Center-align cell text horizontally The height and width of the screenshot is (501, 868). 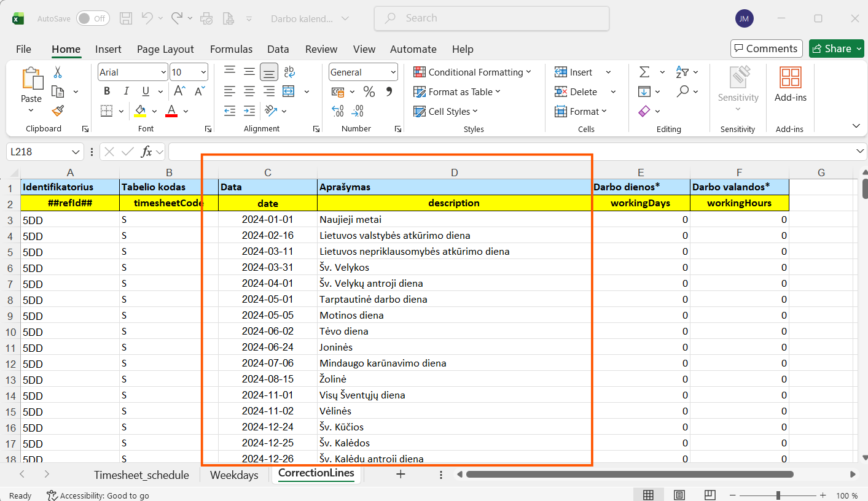tap(249, 91)
